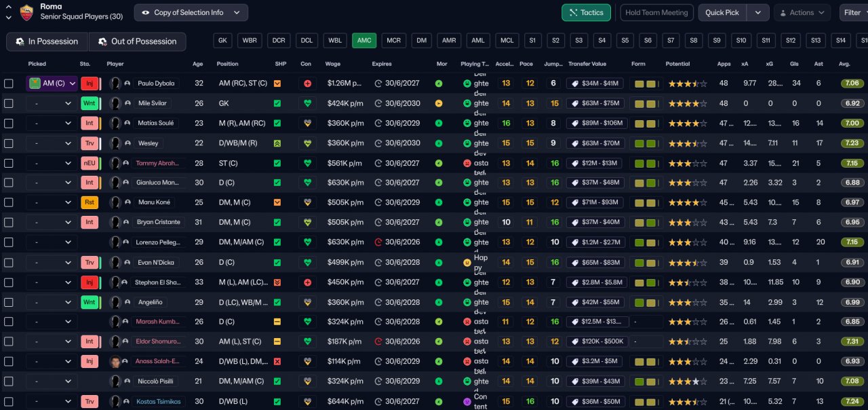This screenshot has height=410, width=868.
Task: Tick the checkbox for Tammy Abraham
Action: click(x=8, y=163)
